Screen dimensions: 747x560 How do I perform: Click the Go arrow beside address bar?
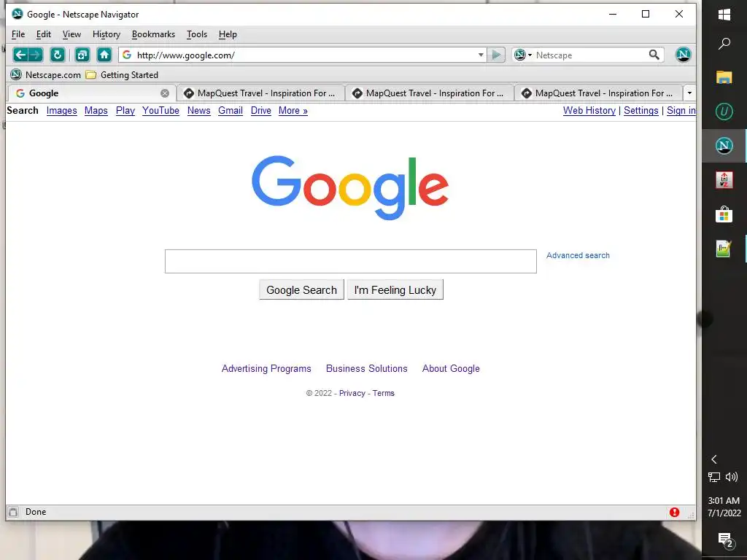[496, 55]
